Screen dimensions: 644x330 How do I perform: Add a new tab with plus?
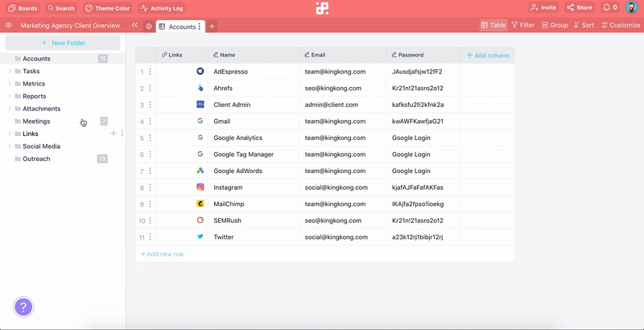[x=212, y=27]
